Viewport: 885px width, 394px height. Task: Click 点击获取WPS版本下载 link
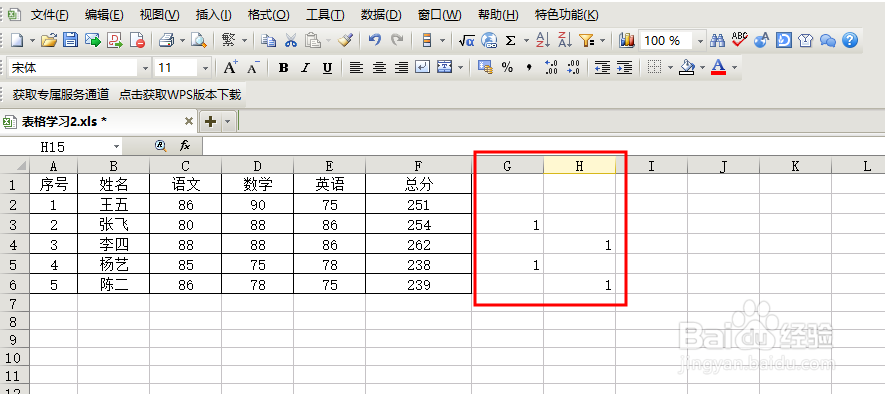point(180,94)
